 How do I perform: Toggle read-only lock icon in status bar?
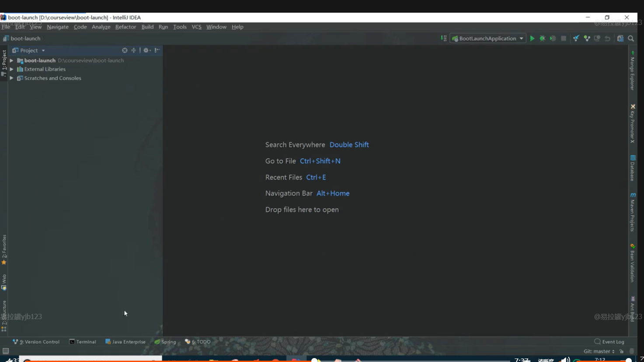pyautogui.click(x=621, y=351)
